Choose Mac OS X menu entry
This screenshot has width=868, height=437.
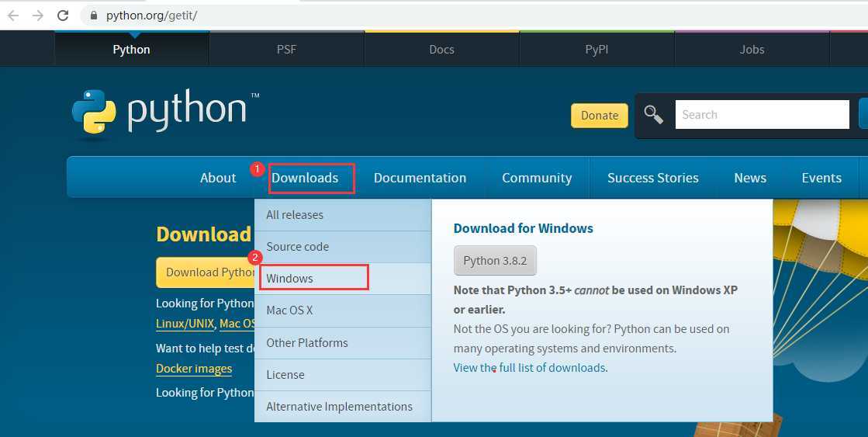(289, 310)
